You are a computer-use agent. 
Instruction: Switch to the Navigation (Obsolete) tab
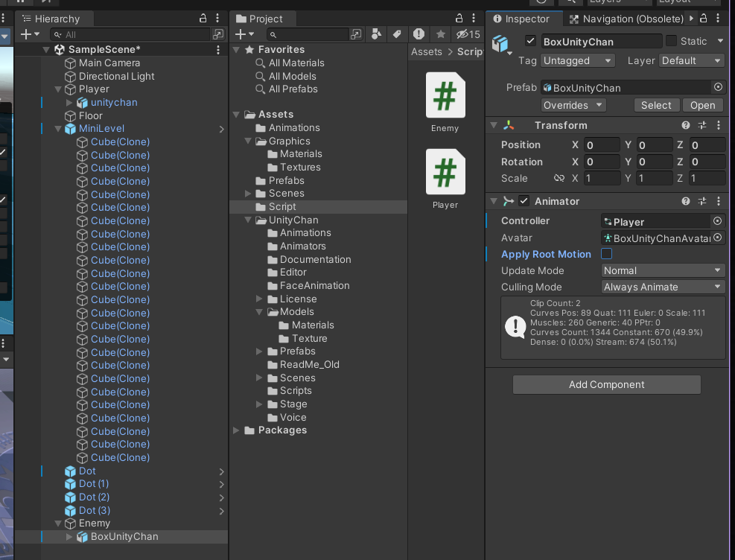626,19
